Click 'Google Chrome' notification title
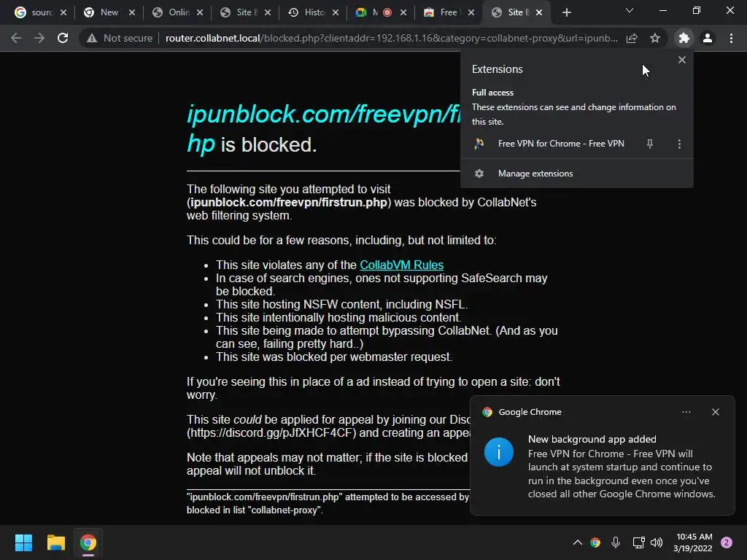The image size is (747, 560). tap(530, 412)
